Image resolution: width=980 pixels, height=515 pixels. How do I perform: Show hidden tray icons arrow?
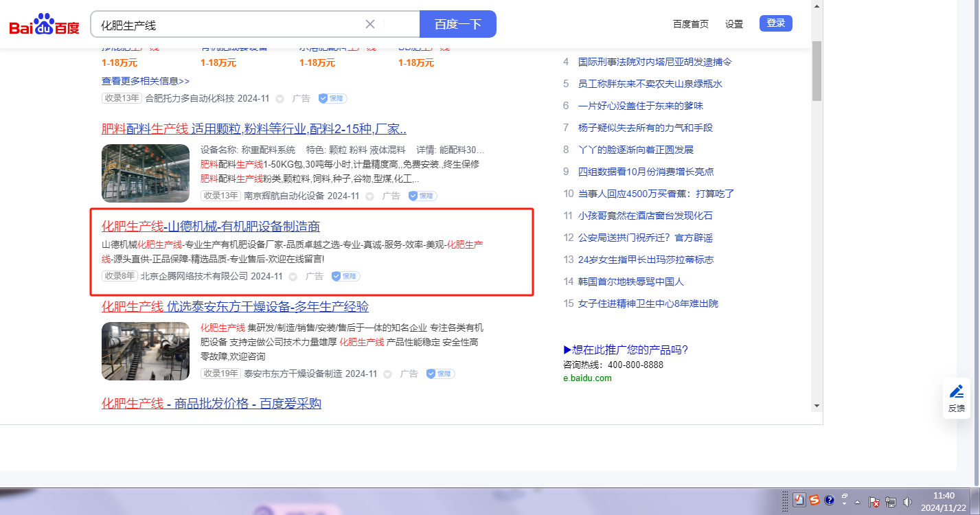tap(858, 501)
